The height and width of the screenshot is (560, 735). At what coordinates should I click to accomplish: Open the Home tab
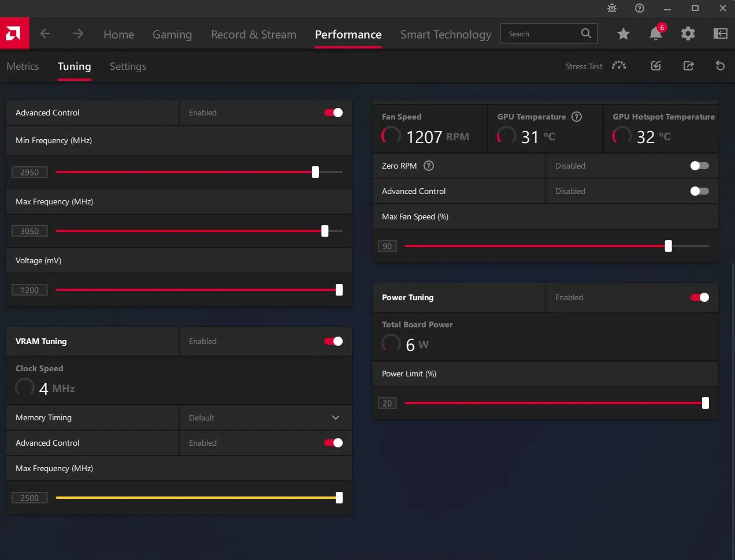(119, 35)
